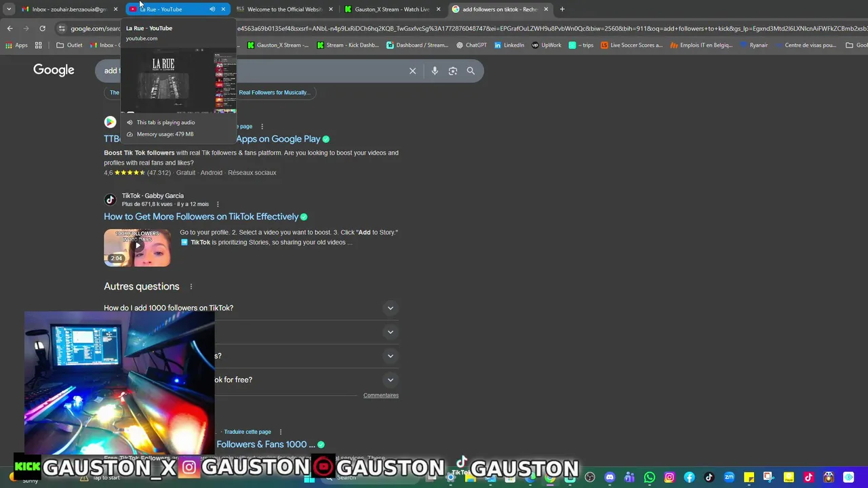Click the Commentaires feedback link
The height and width of the screenshot is (488, 868).
pos(380,395)
